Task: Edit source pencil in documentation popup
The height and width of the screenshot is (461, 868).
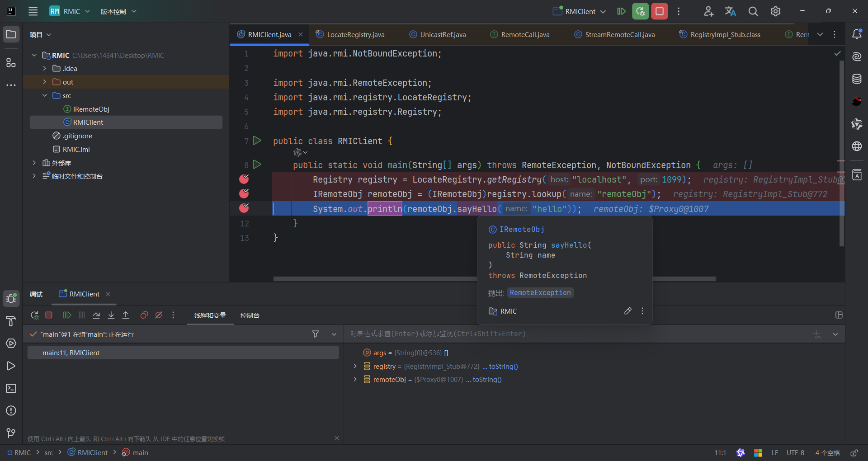Action: 628,311
